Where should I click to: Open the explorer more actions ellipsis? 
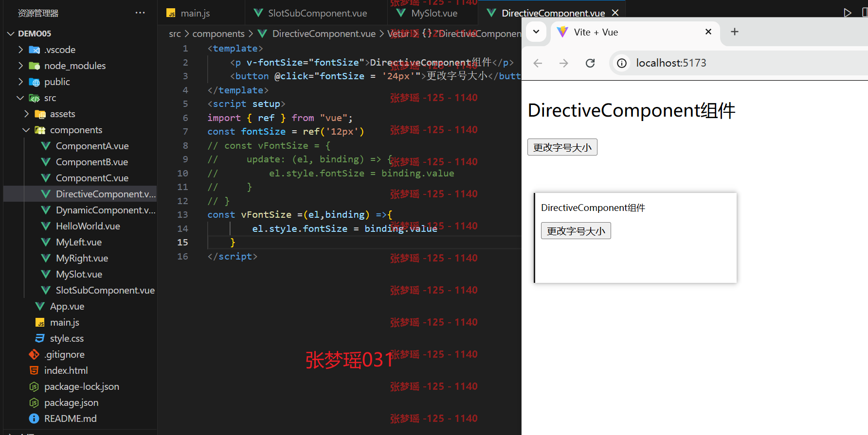[140, 13]
